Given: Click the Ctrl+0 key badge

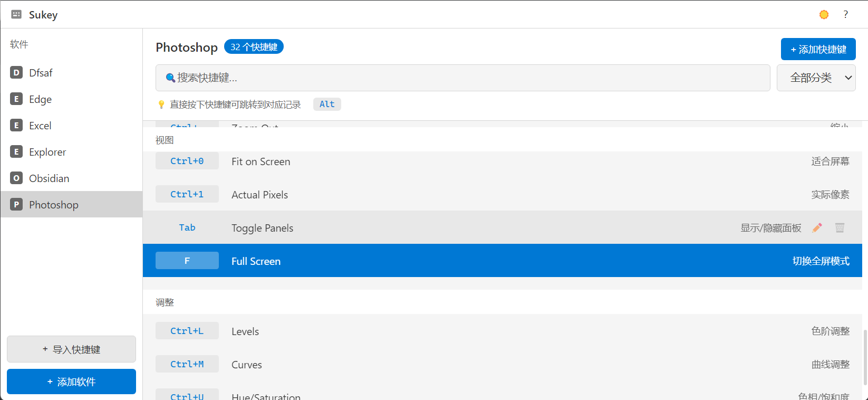Looking at the screenshot, I should (187, 161).
